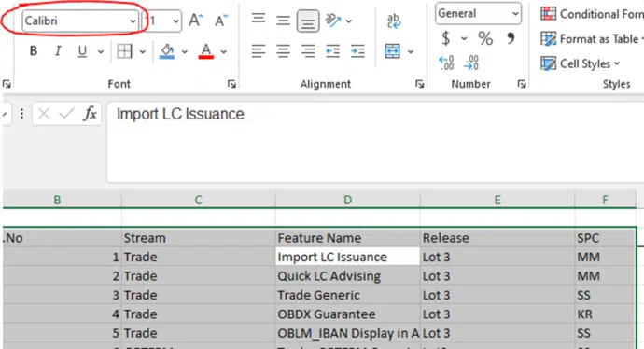Center text horizontally

(283, 51)
